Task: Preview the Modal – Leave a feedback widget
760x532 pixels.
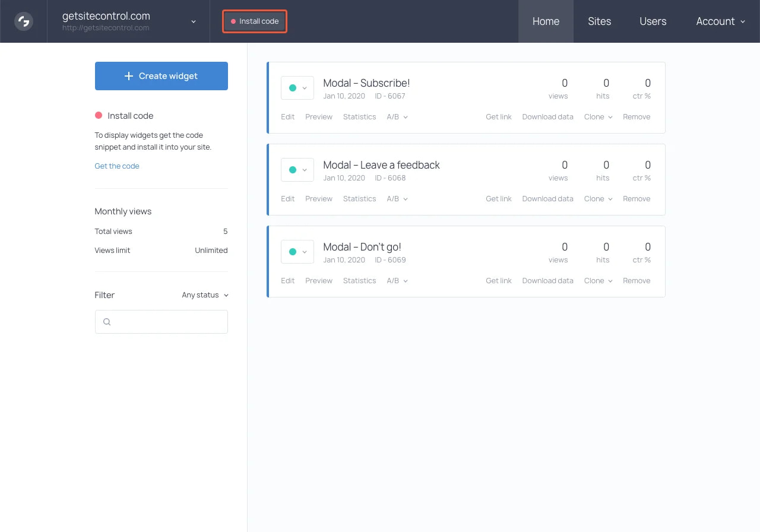Action: tap(319, 199)
